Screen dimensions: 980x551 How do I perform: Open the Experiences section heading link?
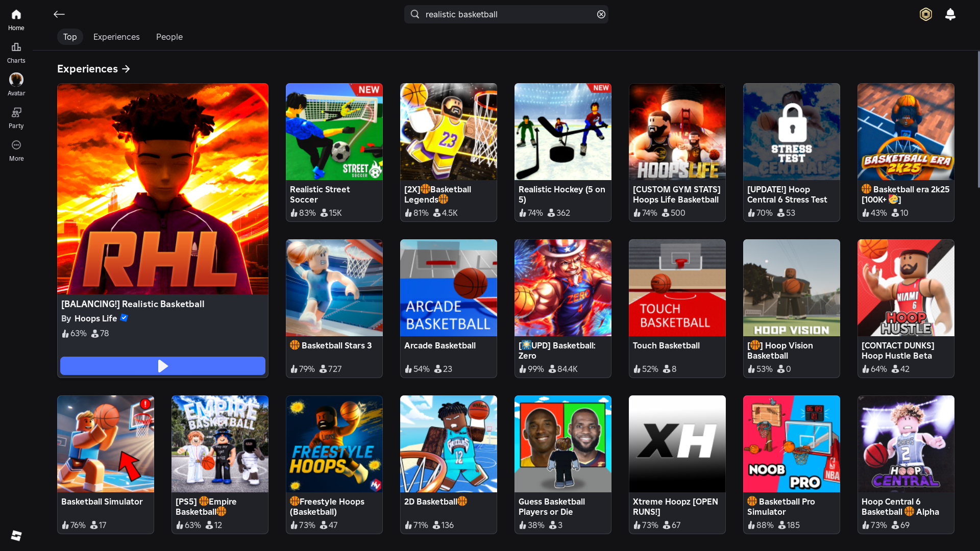click(x=94, y=69)
